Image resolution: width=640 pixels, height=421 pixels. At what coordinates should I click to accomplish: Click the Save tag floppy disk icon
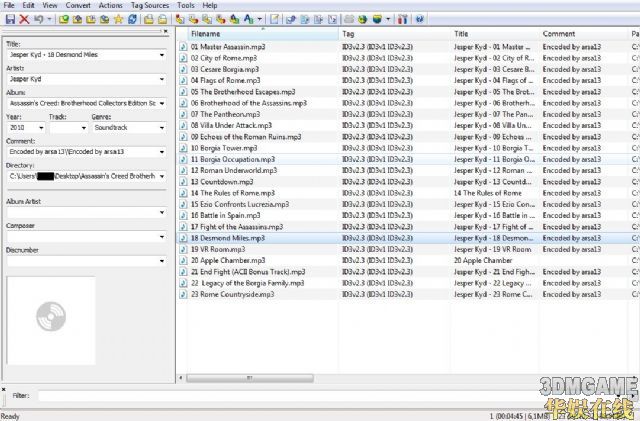point(11,19)
